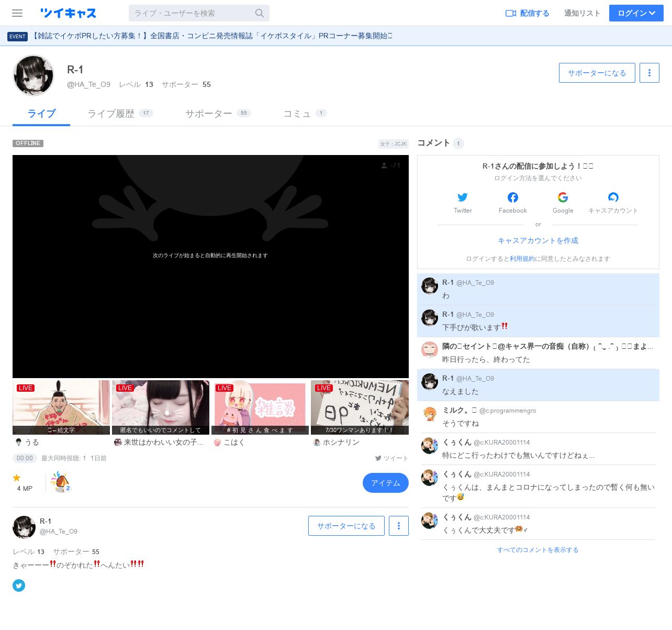672x630 pixels.
Task: Click R-1's large profile avatar
Action: click(x=33, y=75)
